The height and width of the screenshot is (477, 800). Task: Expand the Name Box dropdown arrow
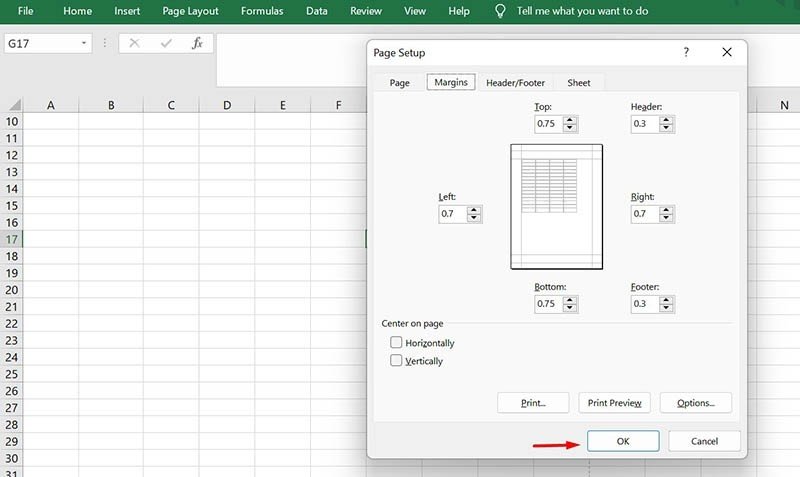pos(84,44)
